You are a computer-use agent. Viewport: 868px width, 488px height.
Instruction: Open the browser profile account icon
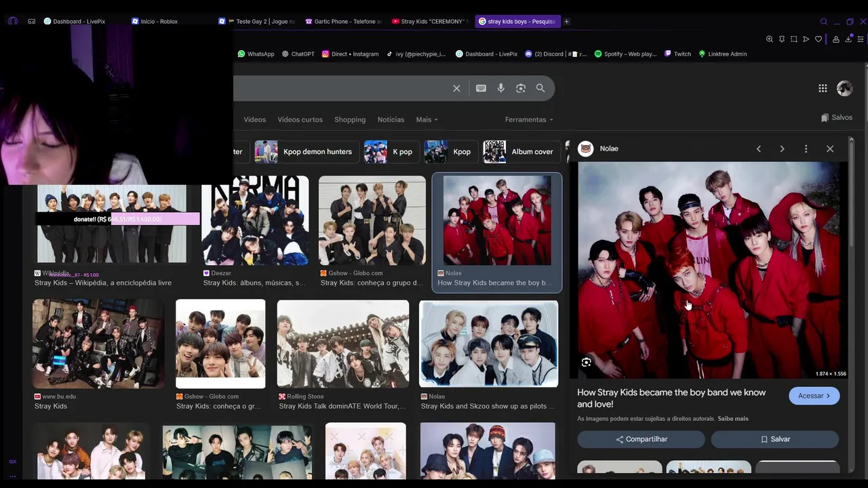point(836,39)
